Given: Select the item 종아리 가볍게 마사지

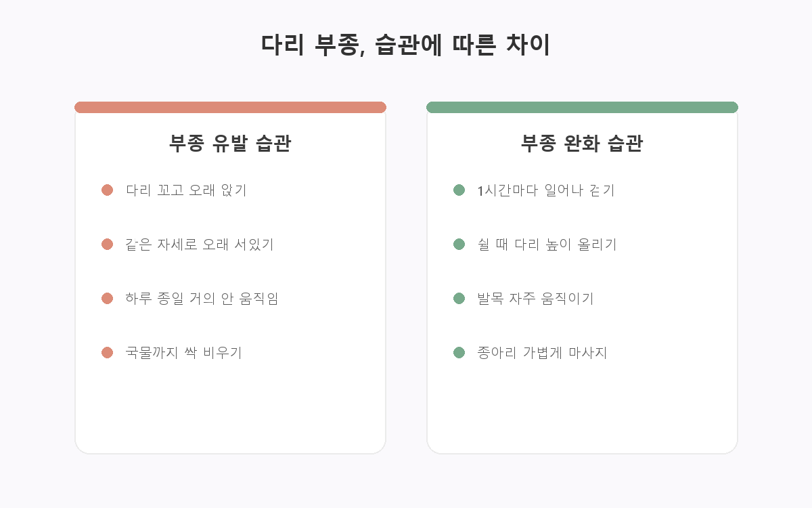Looking at the screenshot, I should point(543,353).
